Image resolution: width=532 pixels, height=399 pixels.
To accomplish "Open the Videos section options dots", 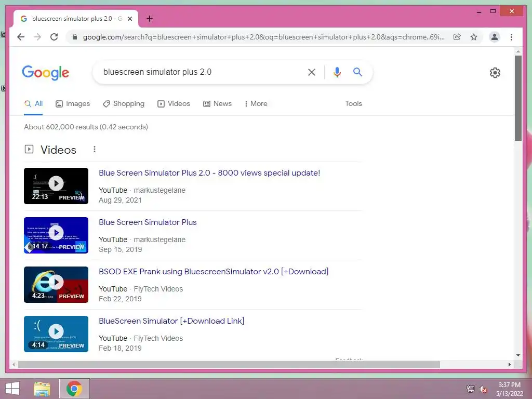I will coord(95,149).
